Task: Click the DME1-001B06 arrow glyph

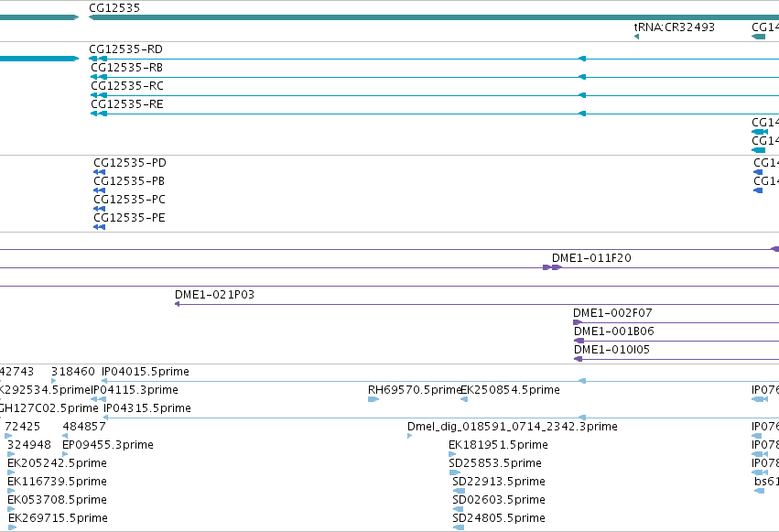Action: (x=579, y=342)
